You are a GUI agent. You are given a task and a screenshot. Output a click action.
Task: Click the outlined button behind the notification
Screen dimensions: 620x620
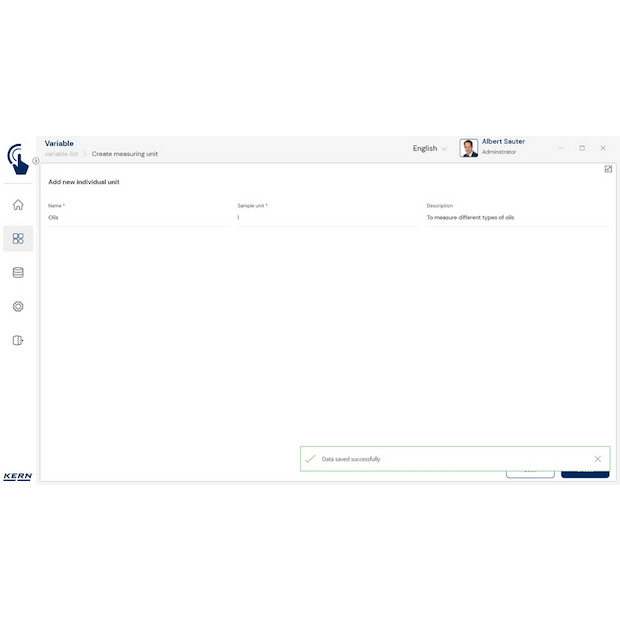[530, 474]
